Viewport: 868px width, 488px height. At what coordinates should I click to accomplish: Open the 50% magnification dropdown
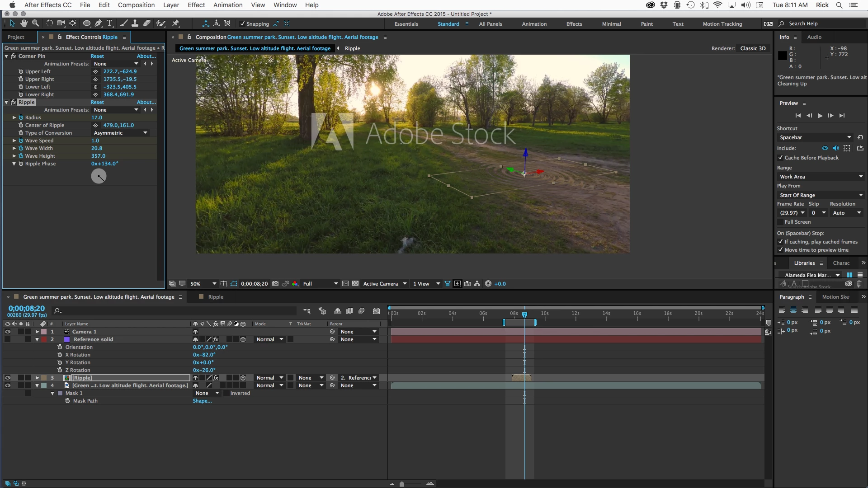point(203,284)
